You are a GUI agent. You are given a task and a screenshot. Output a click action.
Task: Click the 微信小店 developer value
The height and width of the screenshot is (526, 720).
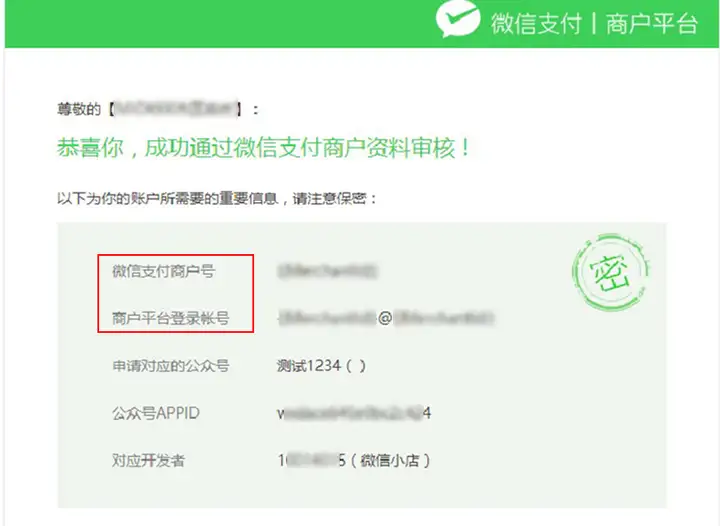[354, 460]
